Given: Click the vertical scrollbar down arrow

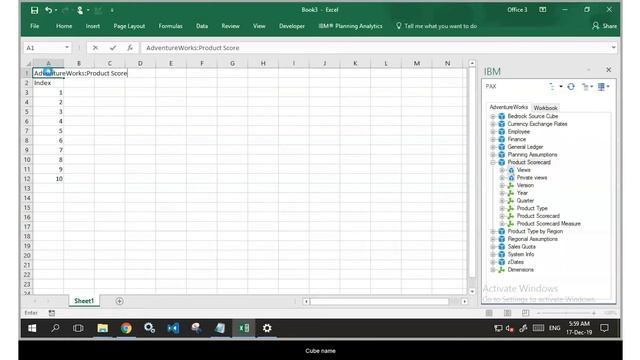Looking at the screenshot, I should pos(472,291).
